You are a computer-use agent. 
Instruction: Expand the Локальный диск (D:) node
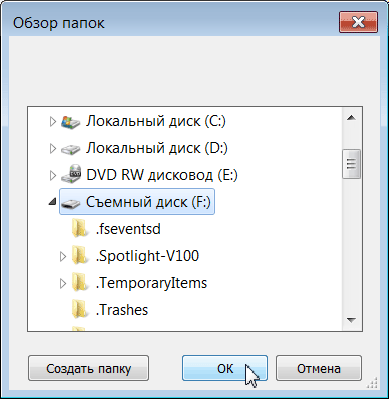[x=53, y=149]
